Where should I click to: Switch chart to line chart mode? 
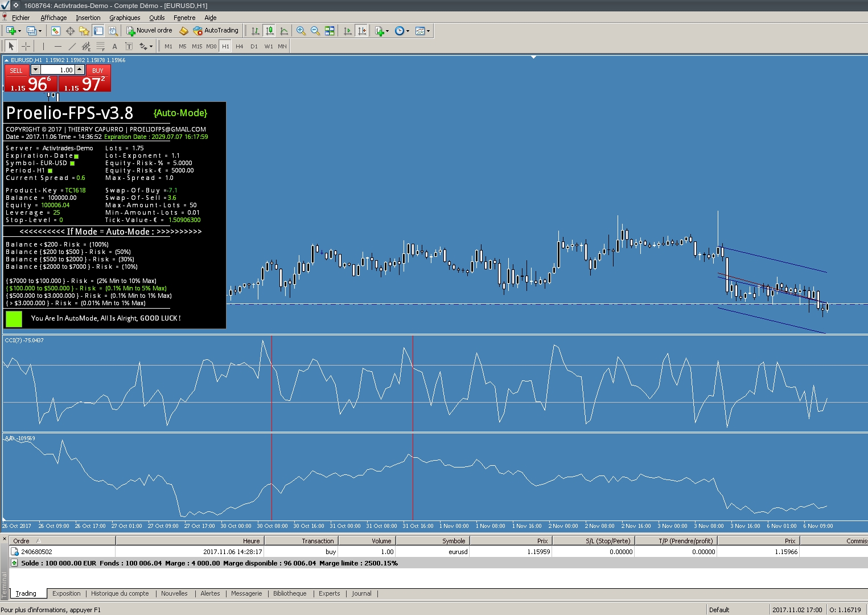tap(284, 31)
